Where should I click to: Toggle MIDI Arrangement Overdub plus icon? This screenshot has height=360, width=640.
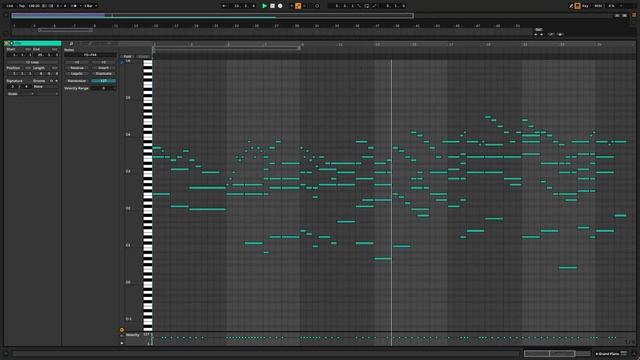(291, 6)
